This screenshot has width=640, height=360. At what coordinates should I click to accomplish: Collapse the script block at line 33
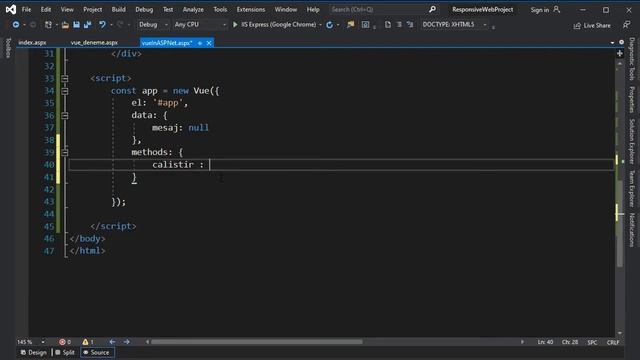click(x=64, y=78)
